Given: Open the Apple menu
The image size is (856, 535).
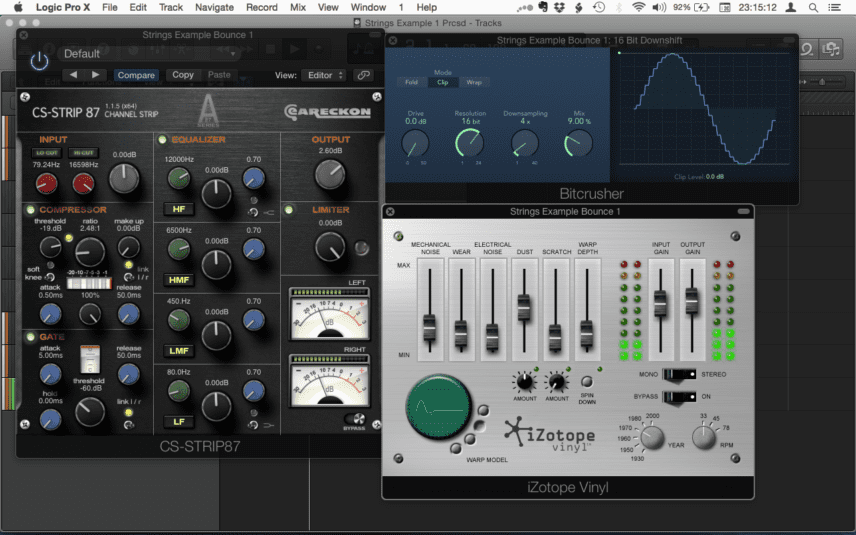Looking at the screenshot, I should (17, 8).
